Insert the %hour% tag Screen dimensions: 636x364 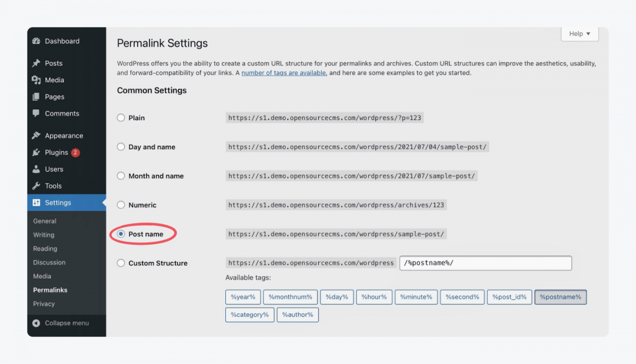pos(374,297)
